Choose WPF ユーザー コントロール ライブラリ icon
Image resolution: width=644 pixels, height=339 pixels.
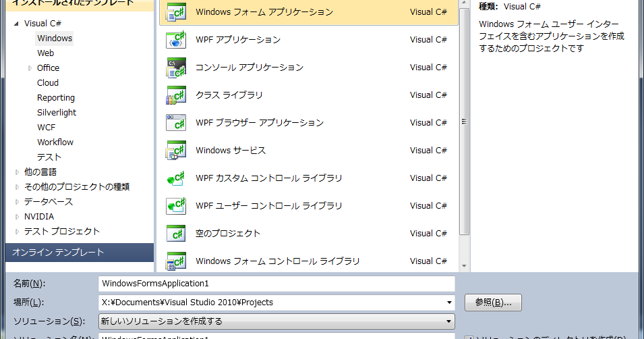pos(176,206)
